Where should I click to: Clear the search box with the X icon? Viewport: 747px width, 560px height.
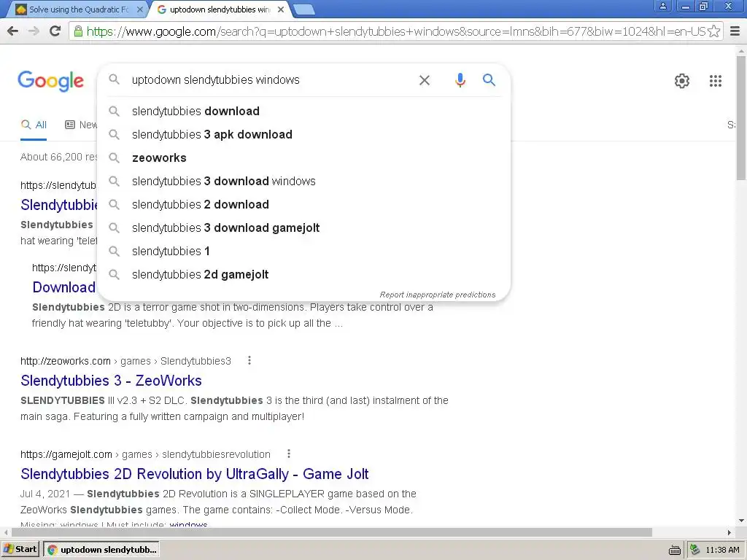[424, 80]
